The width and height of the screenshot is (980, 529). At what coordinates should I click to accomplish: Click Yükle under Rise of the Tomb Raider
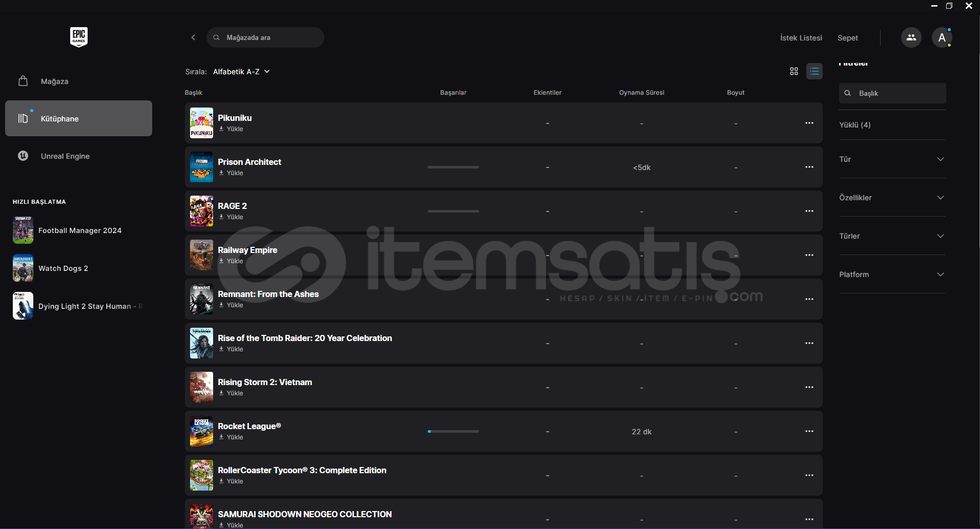click(x=231, y=349)
